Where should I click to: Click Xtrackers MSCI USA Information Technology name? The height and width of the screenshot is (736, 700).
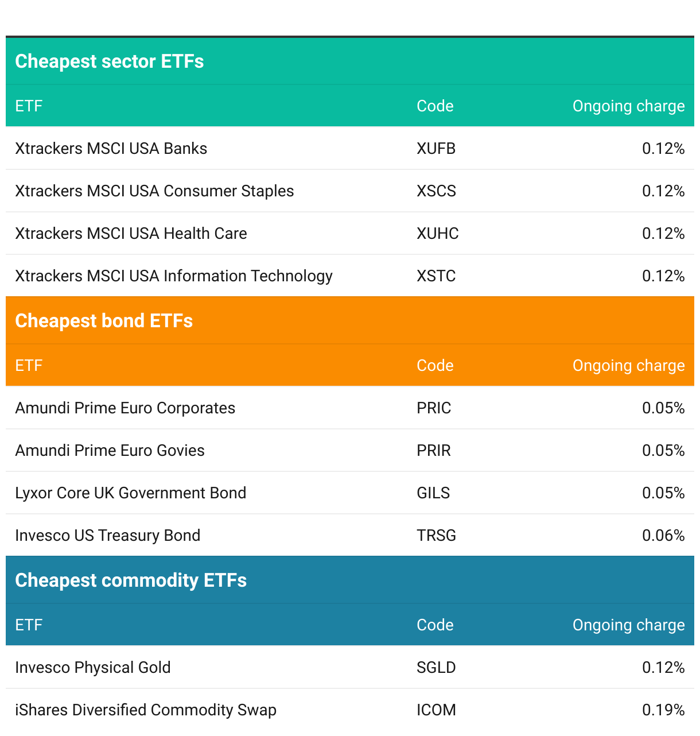[x=173, y=276]
